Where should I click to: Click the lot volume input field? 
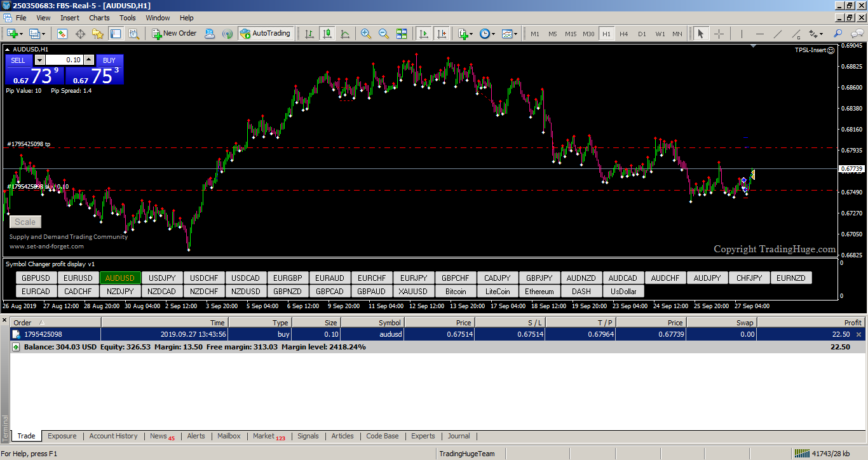pos(65,60)
